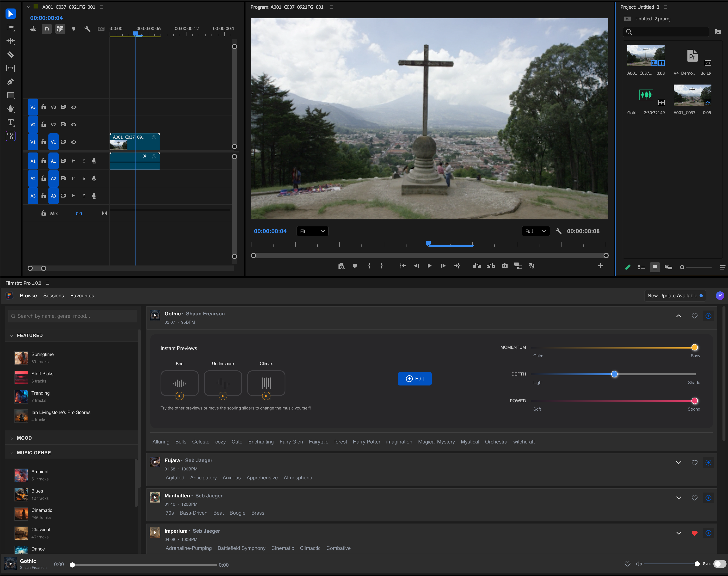Mark In point in Program monitor
The height and width of the screenshot is (576, 728).
coord(369,266)
